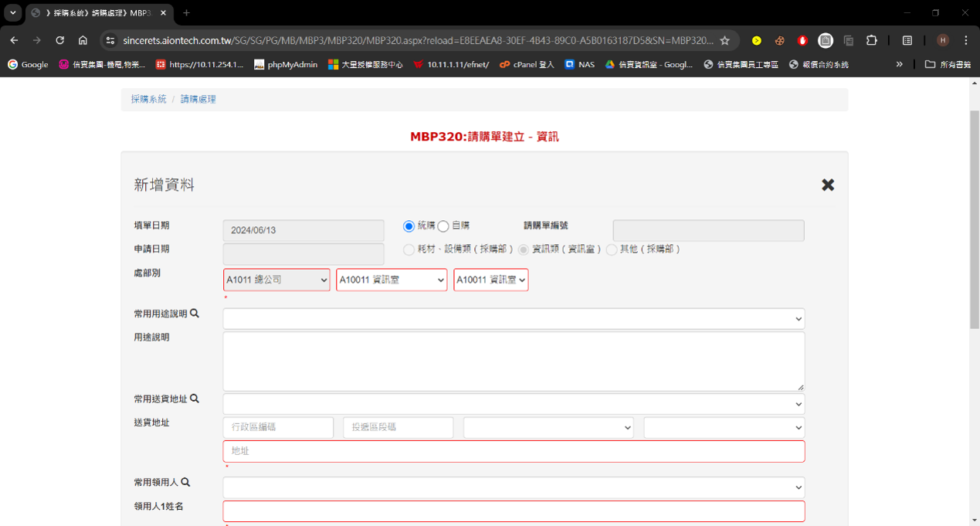Go back with the browser back arrow
This screenshot has height=526, width=980.
(14, 40)
